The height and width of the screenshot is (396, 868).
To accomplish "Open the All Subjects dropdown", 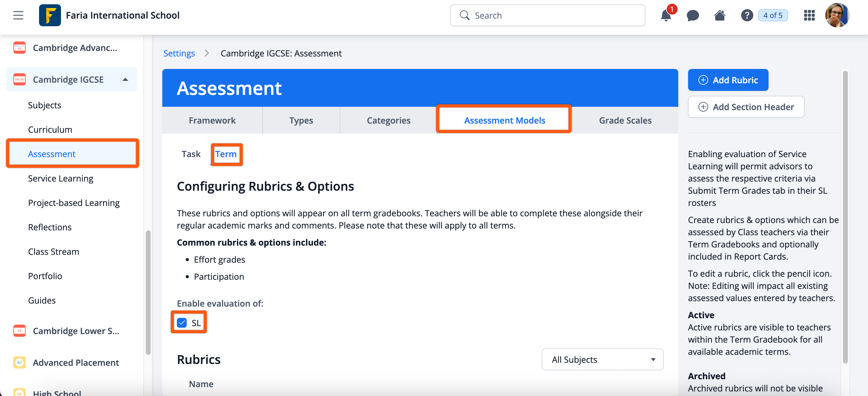I will (602, 359).
